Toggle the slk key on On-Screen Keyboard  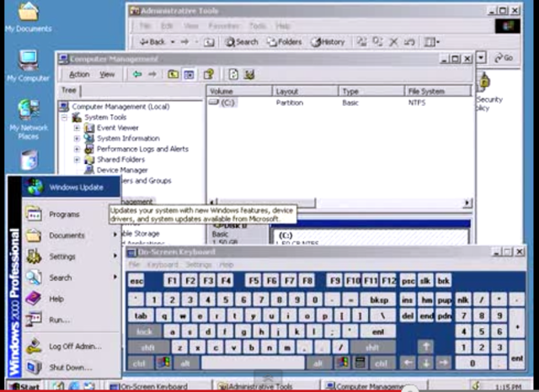[425, 281]
